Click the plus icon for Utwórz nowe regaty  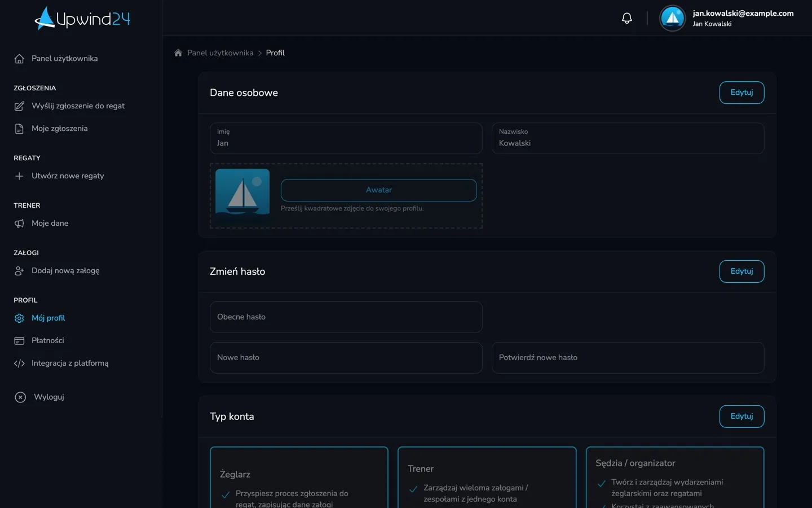tap(19, 176)
